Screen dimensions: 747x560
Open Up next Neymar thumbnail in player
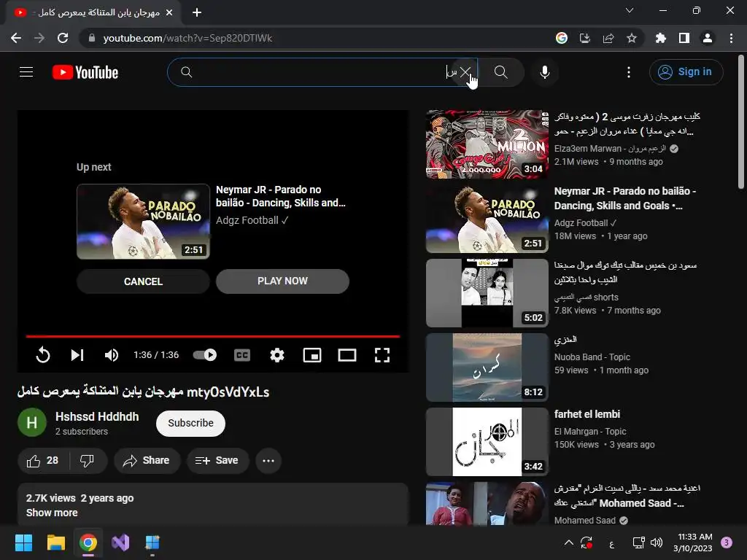point(143,222)
